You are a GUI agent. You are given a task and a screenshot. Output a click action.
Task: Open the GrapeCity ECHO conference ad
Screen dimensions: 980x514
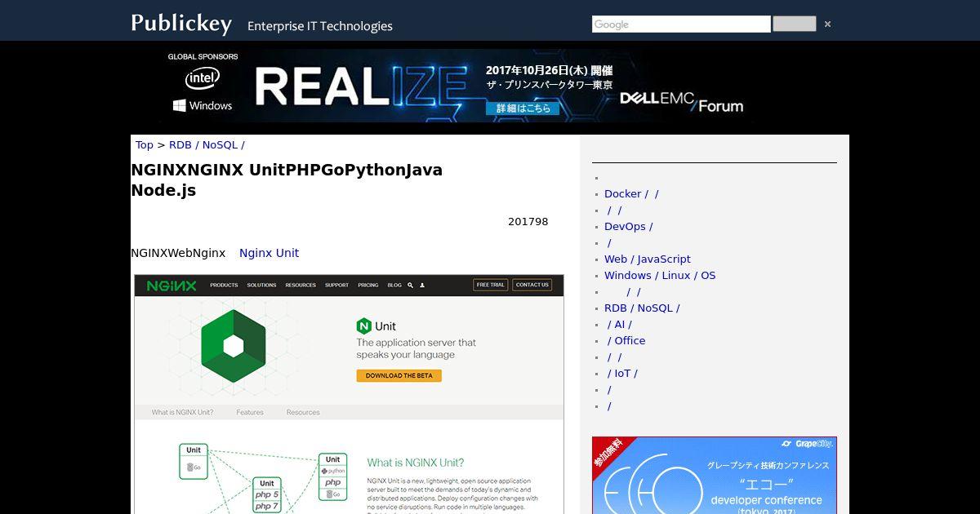(x=715, y=475)
